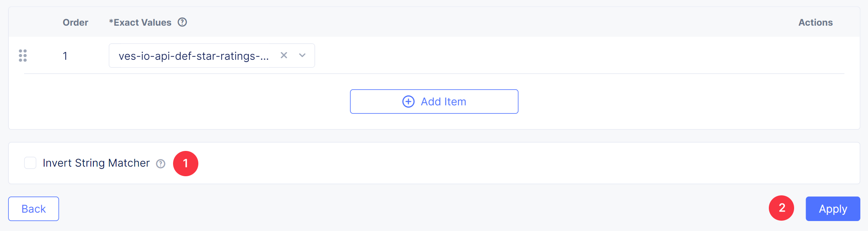This screenshot has height=231, width=868.
Task: Enable the Invert String Matcher checkbox
Action: click(30, 163)
